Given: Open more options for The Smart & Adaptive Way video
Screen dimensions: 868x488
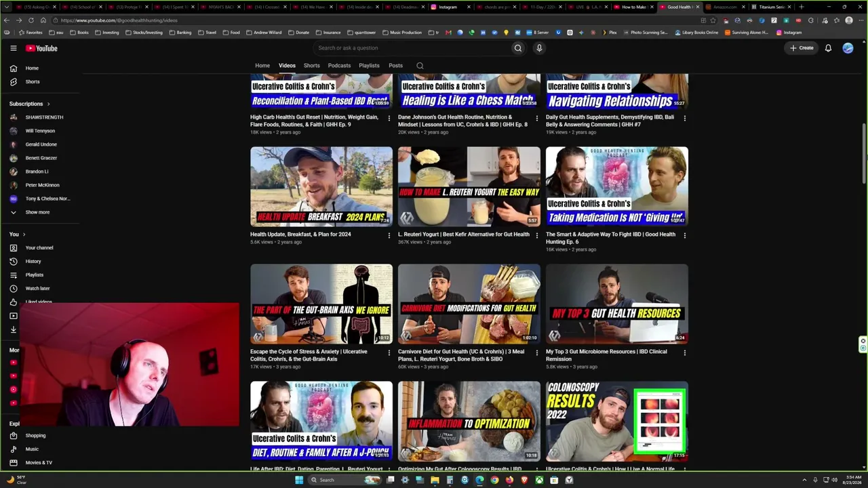Looking at the screenshot, I should click(684, 235).
